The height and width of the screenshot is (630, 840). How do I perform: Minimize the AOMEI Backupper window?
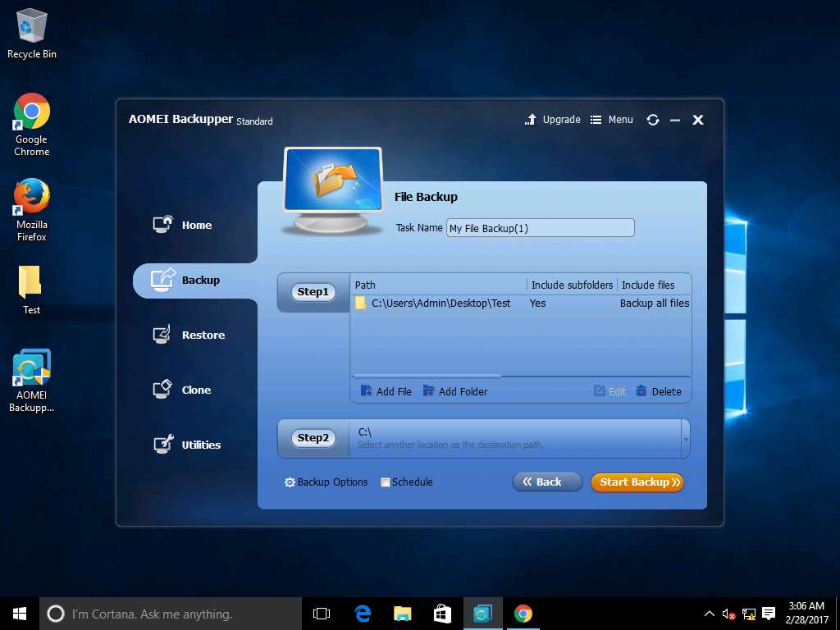coord(675,120)
